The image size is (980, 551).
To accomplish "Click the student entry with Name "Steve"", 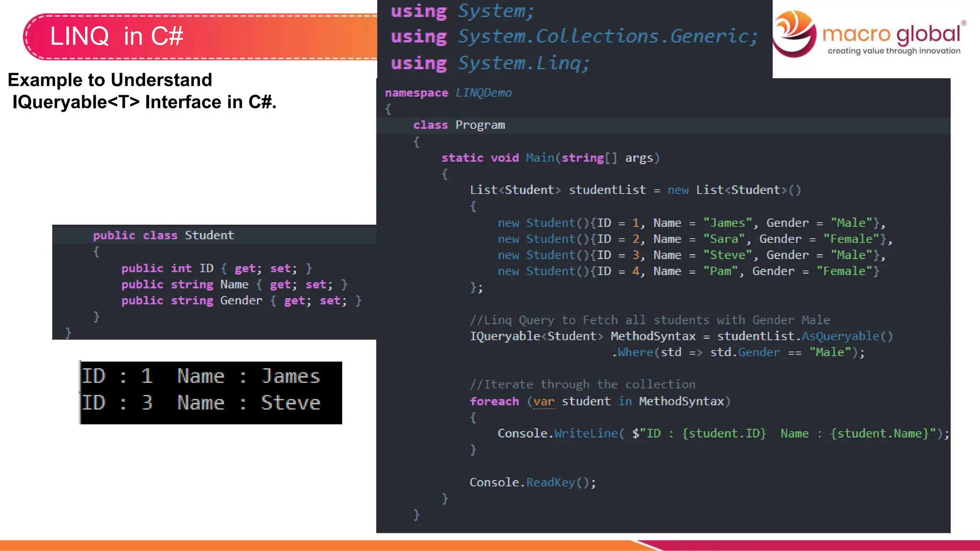I will (x=691, y=255).
